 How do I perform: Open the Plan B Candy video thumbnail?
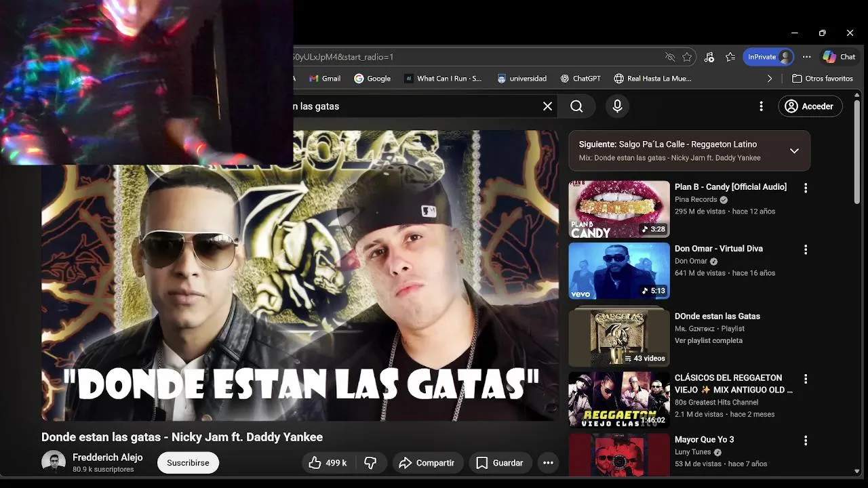[619, 209]
